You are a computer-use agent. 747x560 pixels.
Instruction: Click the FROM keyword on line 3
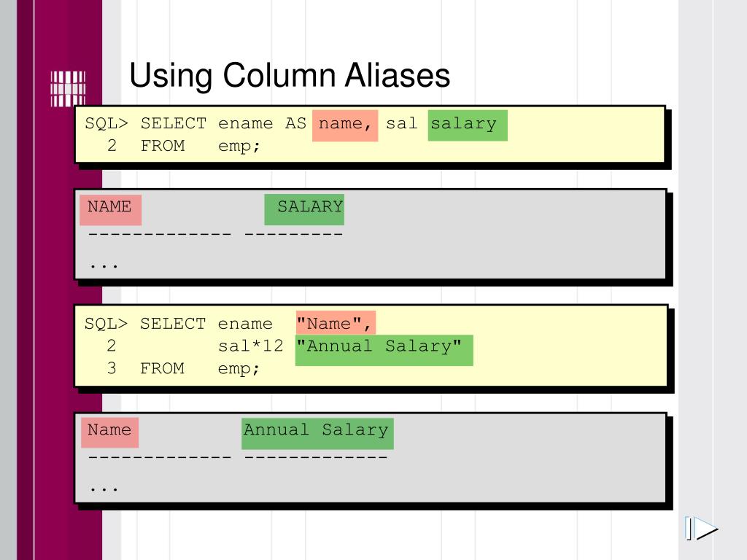click(x=162, y=368)
